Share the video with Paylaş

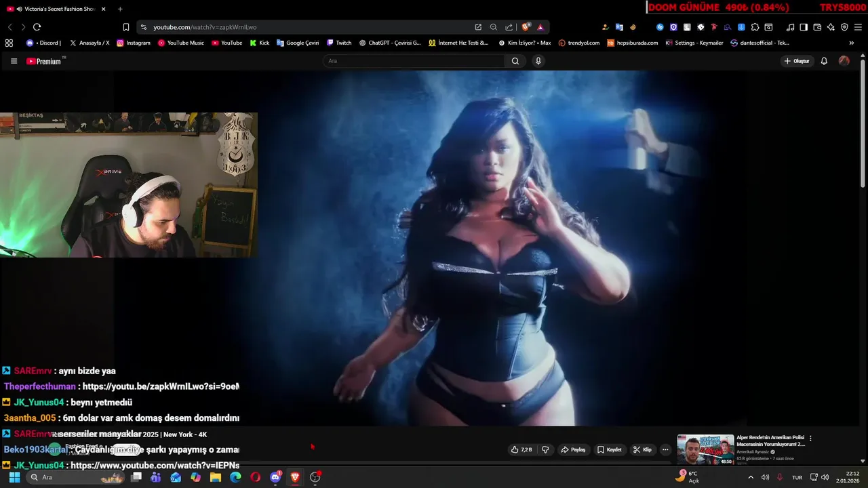coord(573,449)
